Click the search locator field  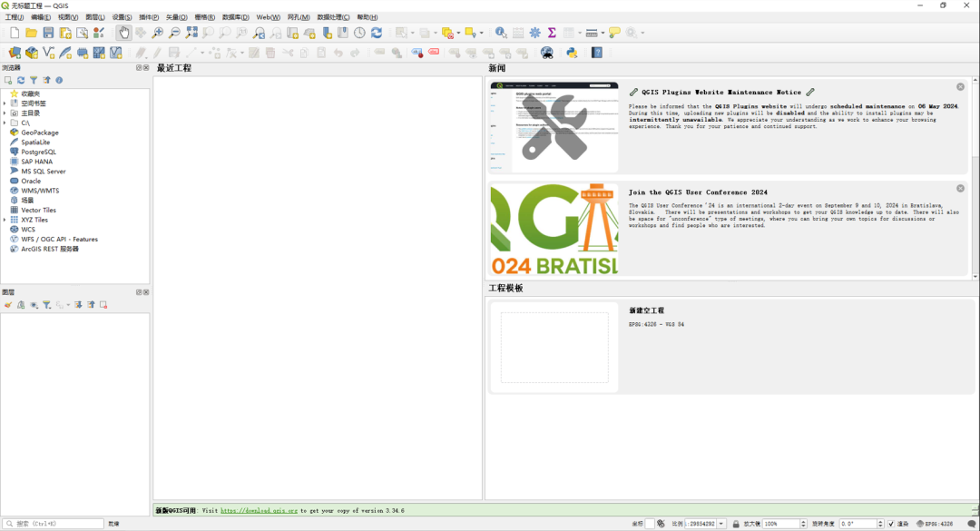54,524
